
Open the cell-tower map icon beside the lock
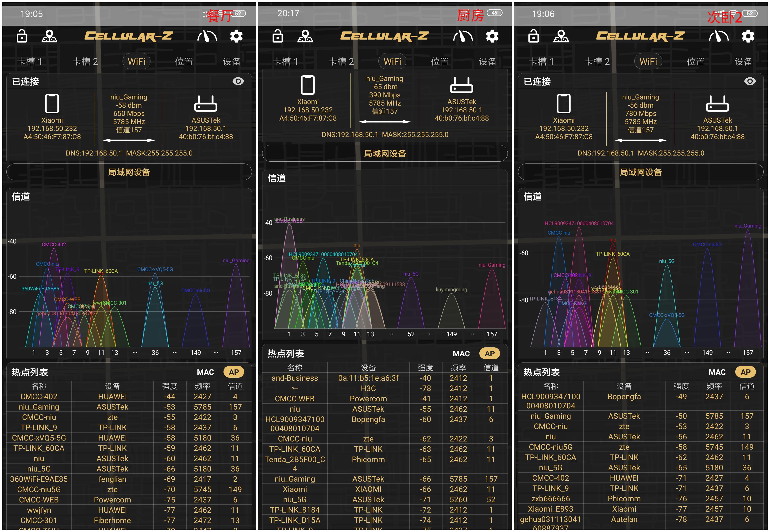point(49,36)
